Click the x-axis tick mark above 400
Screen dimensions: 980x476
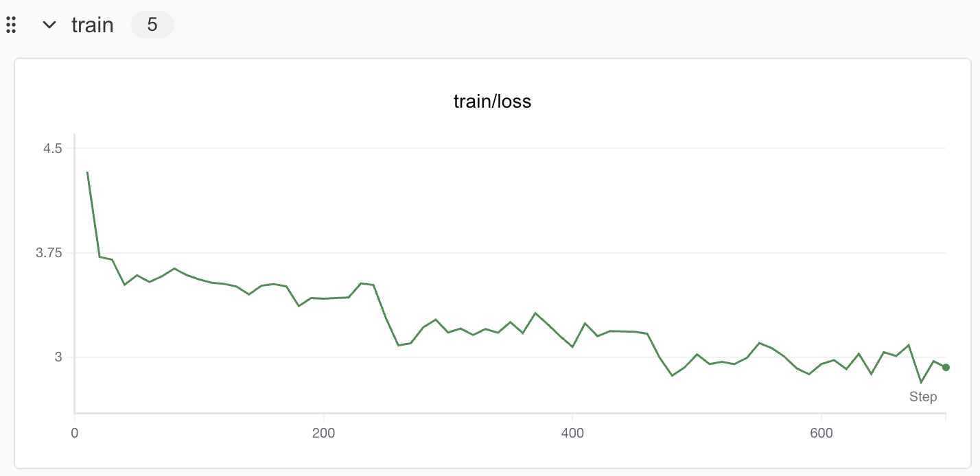572,416
